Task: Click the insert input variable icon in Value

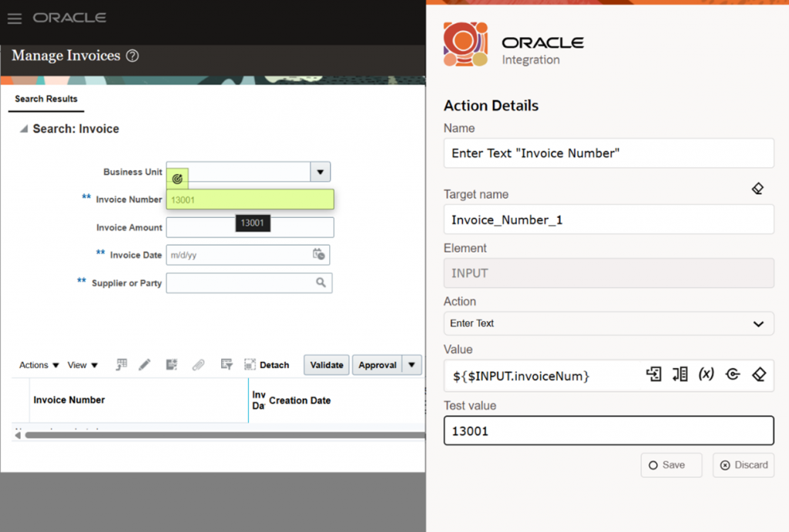Action: [x=653, y=374]
